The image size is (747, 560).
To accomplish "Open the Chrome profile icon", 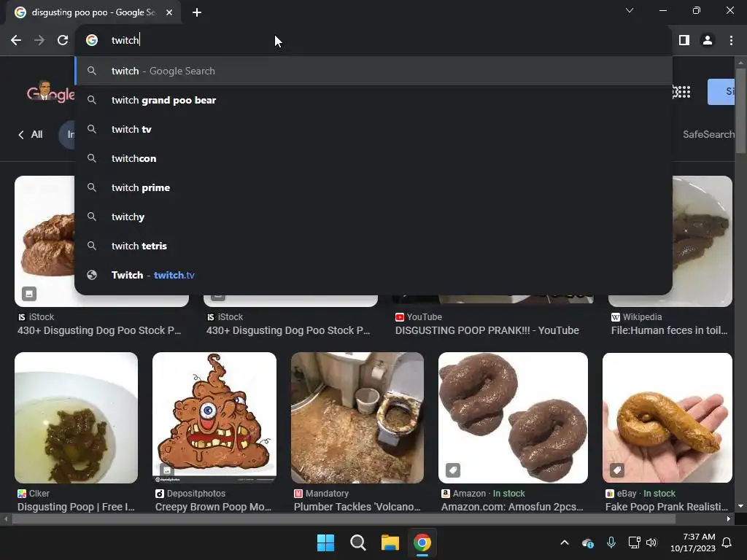I will point(708,41).
